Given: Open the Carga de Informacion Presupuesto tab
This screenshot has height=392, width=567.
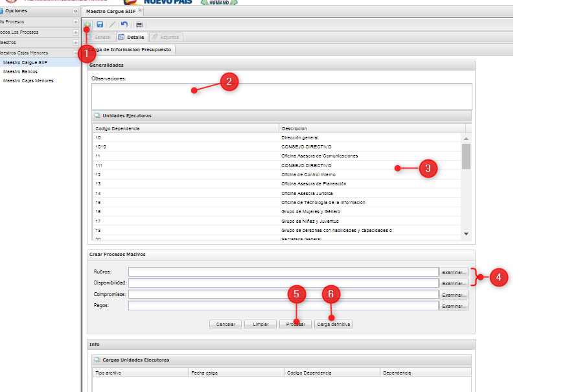Looking at the screenshot, I should pos(130,50).
